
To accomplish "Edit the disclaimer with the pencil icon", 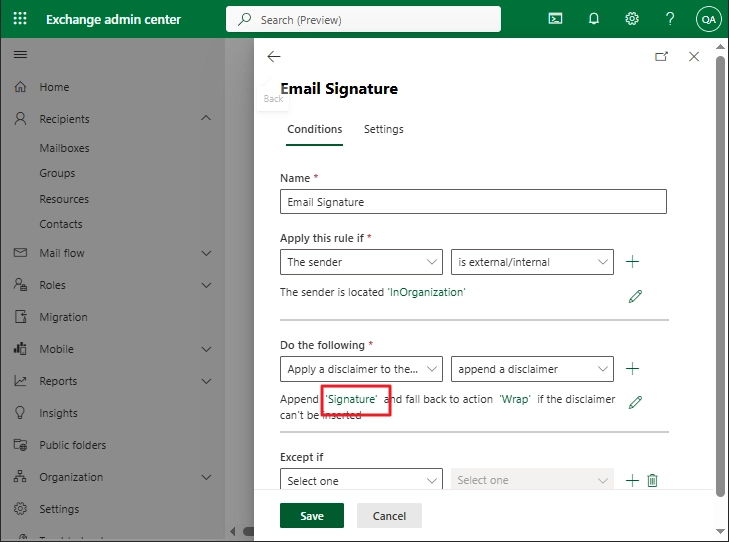I will [635, 402].
